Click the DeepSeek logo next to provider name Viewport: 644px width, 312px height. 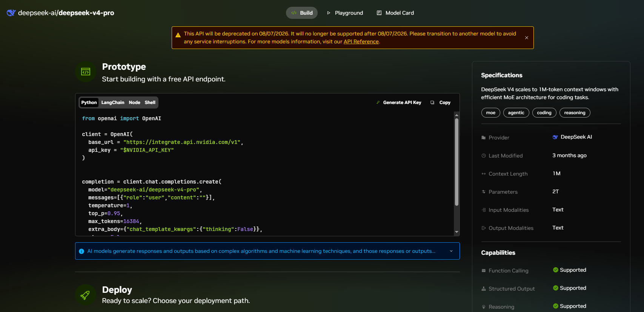(555, 137)
